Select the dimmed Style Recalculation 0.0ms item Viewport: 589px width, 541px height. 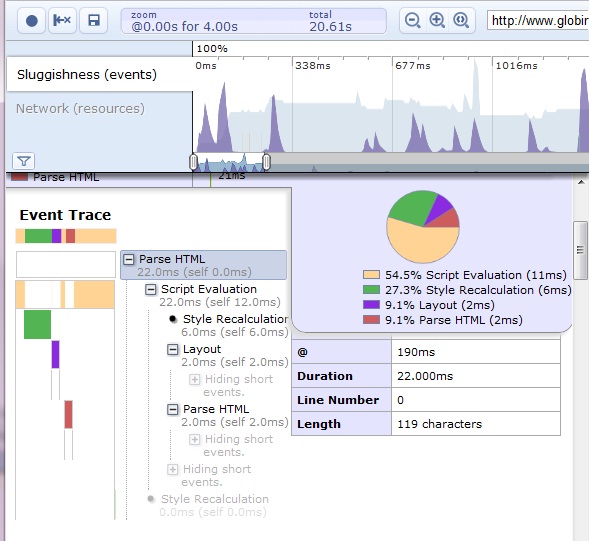click(213, 505)
